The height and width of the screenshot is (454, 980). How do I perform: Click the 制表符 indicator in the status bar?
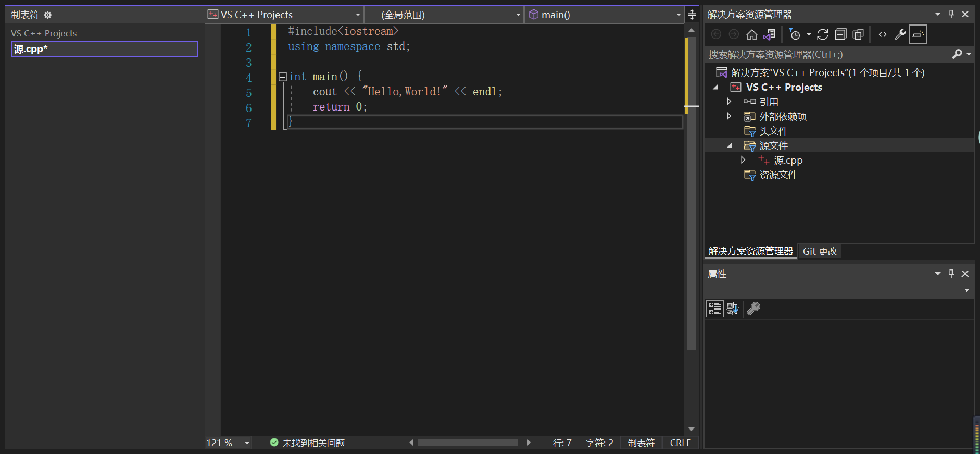641,443
